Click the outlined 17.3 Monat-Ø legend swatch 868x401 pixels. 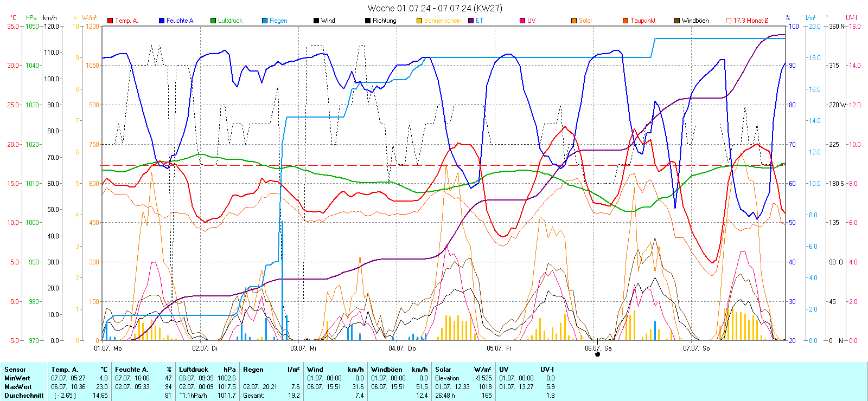729,21
